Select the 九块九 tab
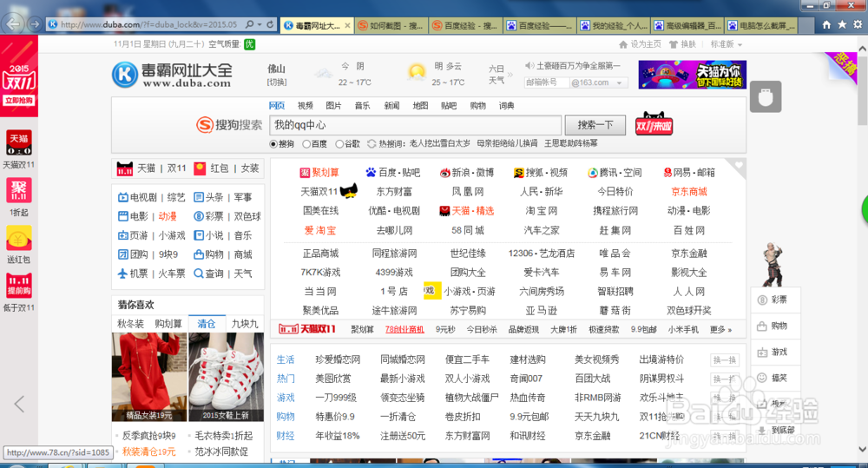This screenshot has height=468, width=868. (x=245, y=324)
